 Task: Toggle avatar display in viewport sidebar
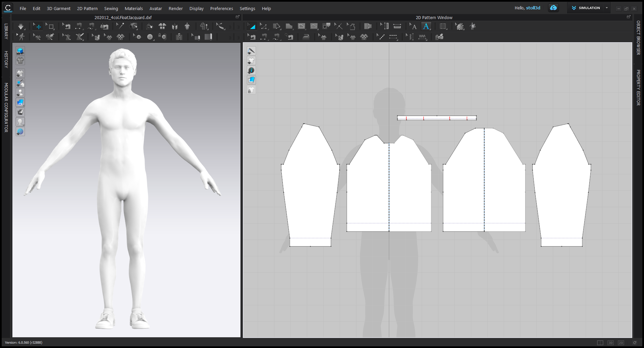[20, 93]
